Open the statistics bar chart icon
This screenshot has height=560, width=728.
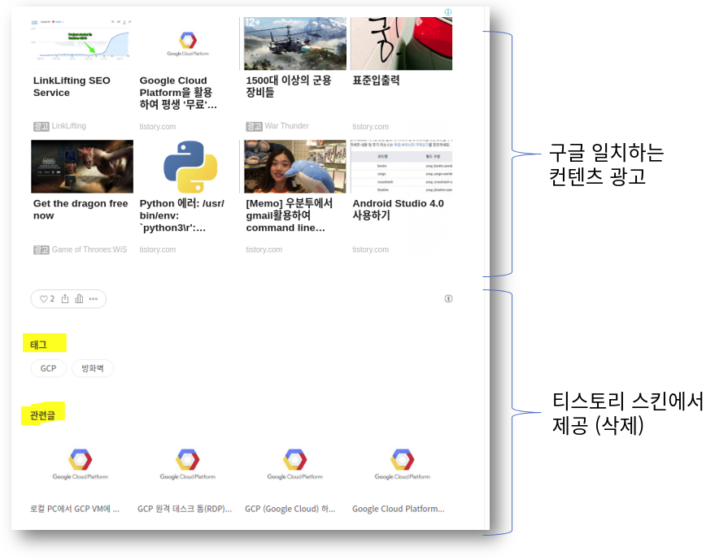pyautogui.click(x=80, y=299)
